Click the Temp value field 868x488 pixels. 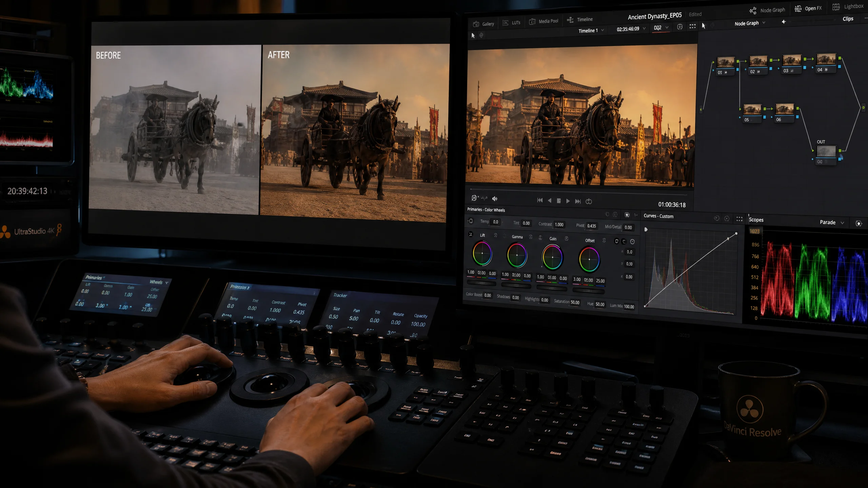(496, 222)
